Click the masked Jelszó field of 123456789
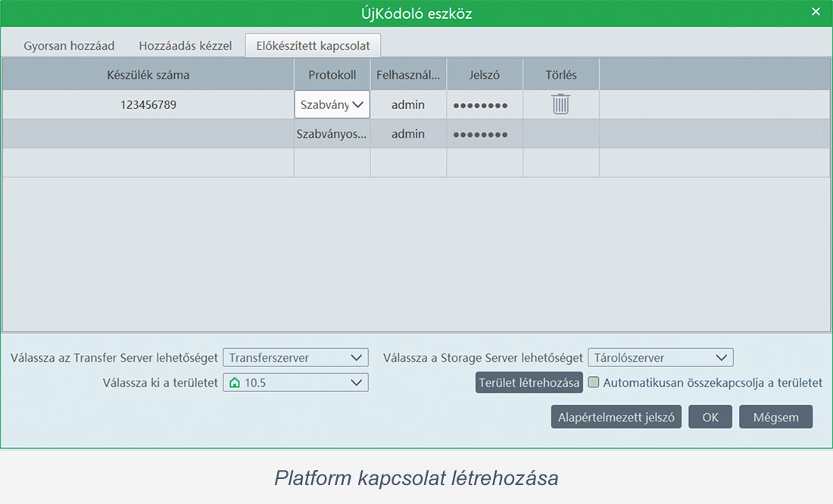The image size is (833, 504). 485,104
